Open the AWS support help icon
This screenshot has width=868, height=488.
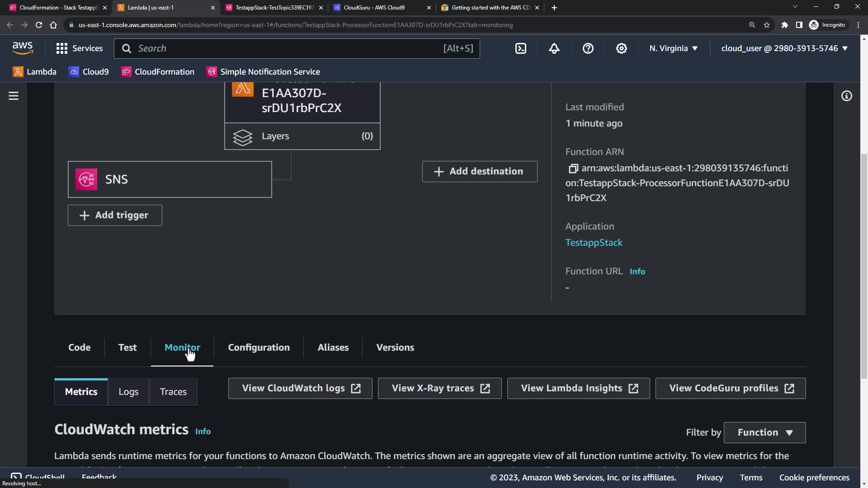588,48
